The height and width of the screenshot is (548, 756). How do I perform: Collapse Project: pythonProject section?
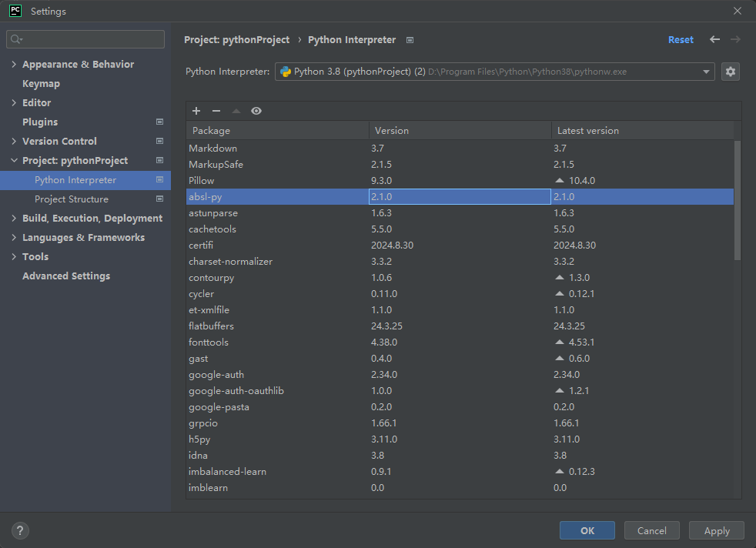click(14, 161)
